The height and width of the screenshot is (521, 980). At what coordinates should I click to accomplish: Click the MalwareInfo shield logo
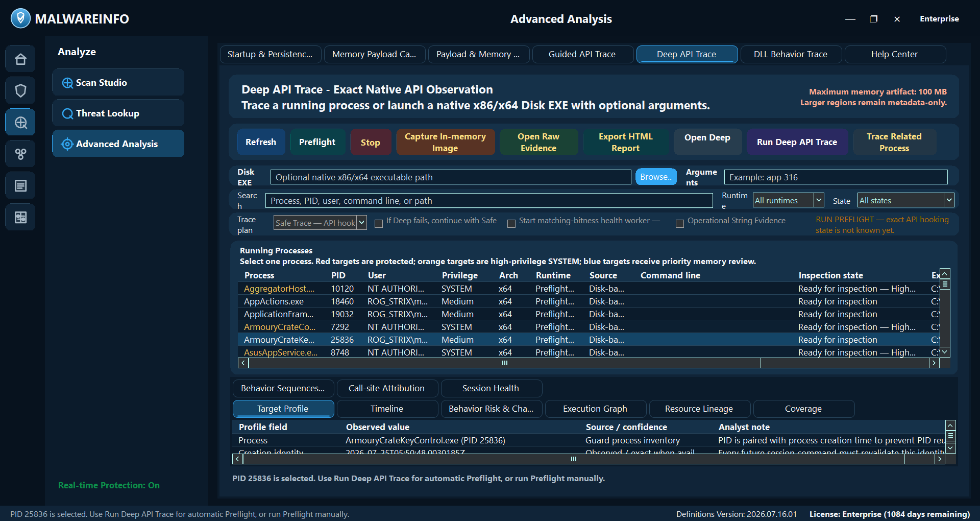20,18
